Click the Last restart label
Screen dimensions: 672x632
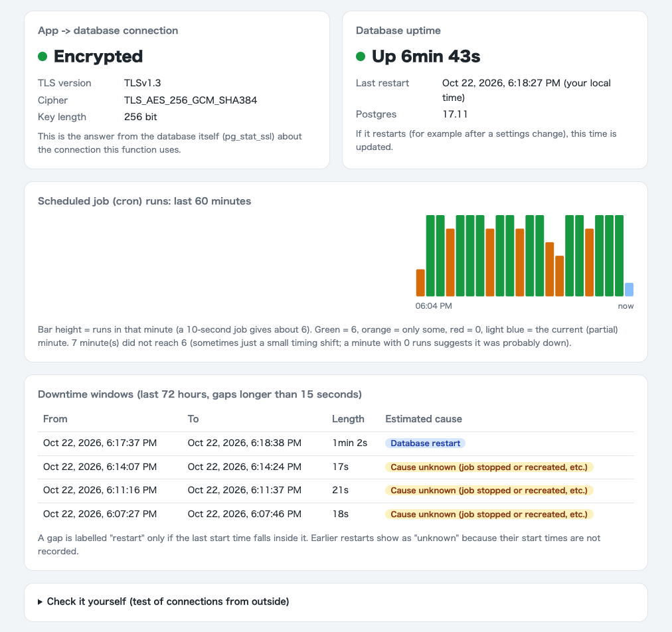[382, 83]
